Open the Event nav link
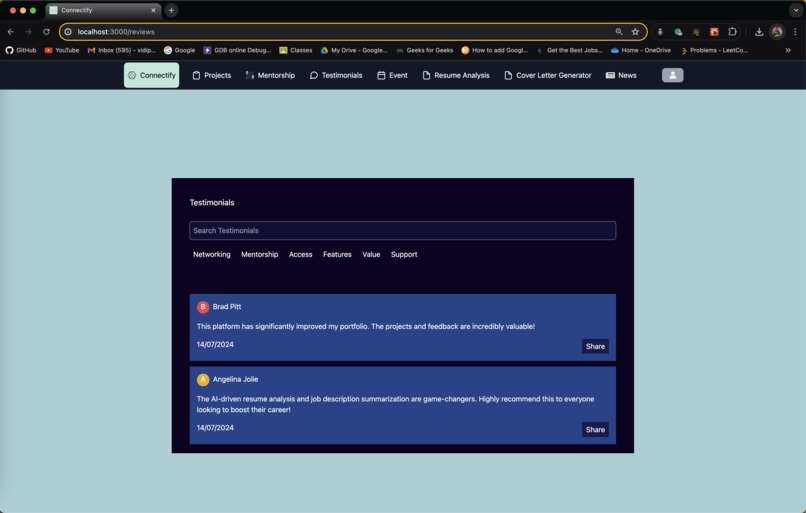Image resolution: width=806 pixels, height=513 pixels. coord(392,75)
